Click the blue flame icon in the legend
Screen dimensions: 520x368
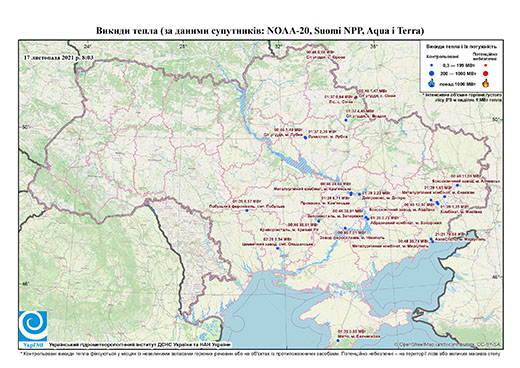point(432,83)
